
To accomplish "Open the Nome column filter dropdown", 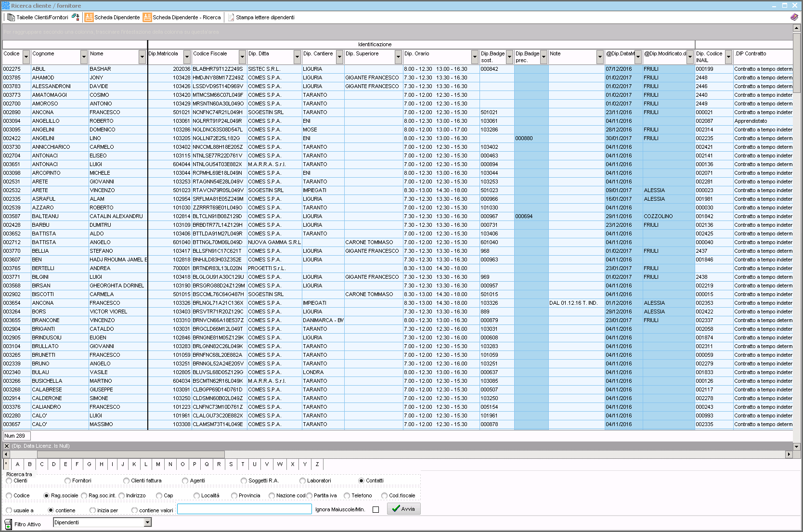I will pyautogui.click(x=142, y=57).
